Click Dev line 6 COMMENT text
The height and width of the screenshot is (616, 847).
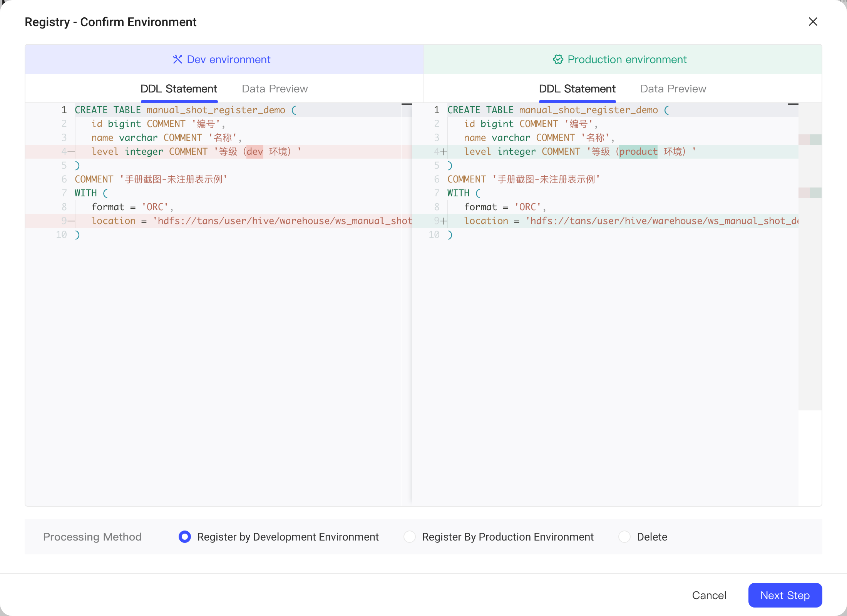click(x=151, y=179)
